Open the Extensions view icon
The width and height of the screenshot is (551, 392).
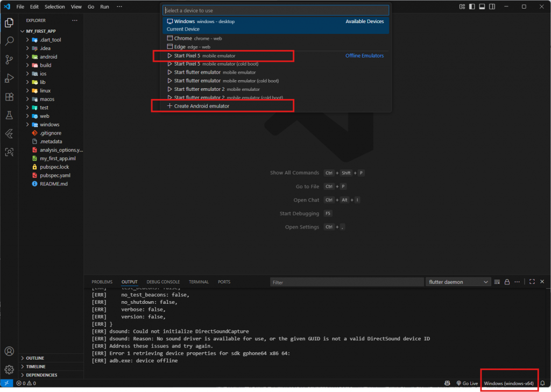[x=10, y=97]
